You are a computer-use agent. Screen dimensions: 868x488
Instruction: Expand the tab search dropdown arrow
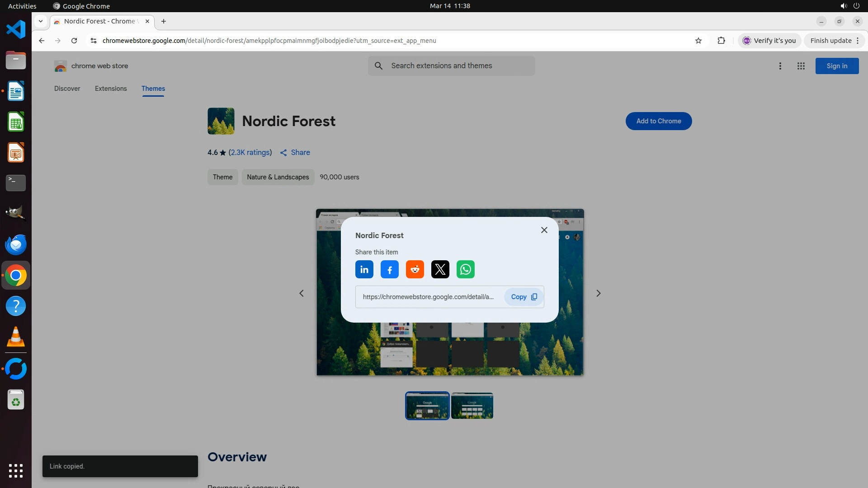(x=41, y=21)
